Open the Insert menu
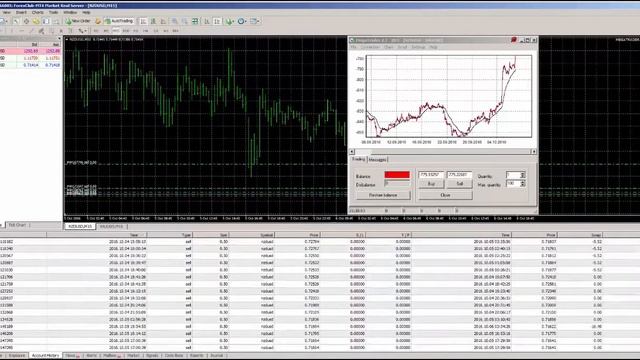This screenshot has width=640, height=360. coord(21,12)
